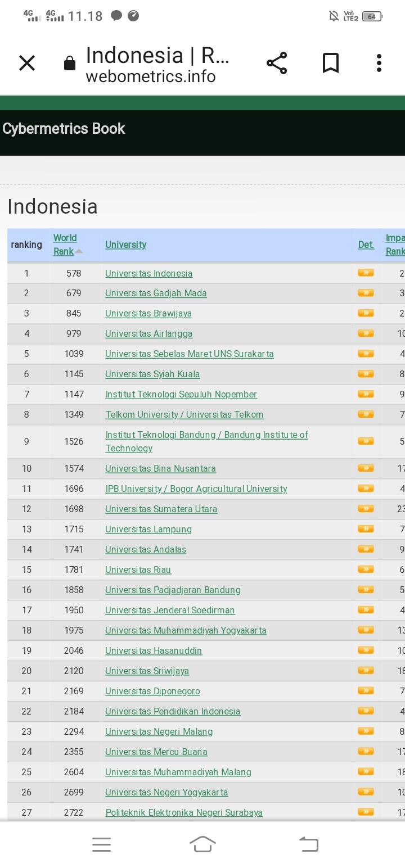Viewport: 405px width, 868px height.
Task: Open Universitas Jenderal Soedirman link
Action: 170,610
